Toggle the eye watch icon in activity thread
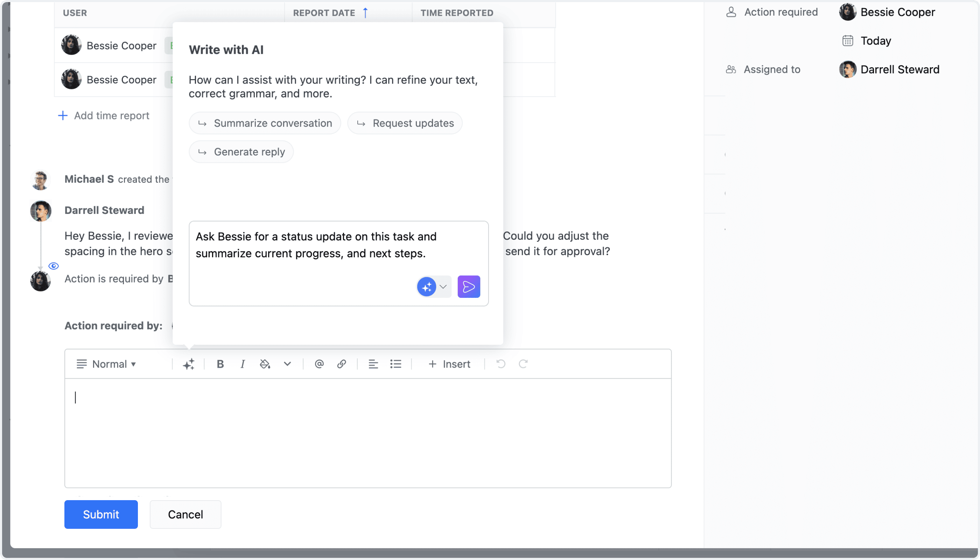The image size is (980, 560). (x=54, y=266)
